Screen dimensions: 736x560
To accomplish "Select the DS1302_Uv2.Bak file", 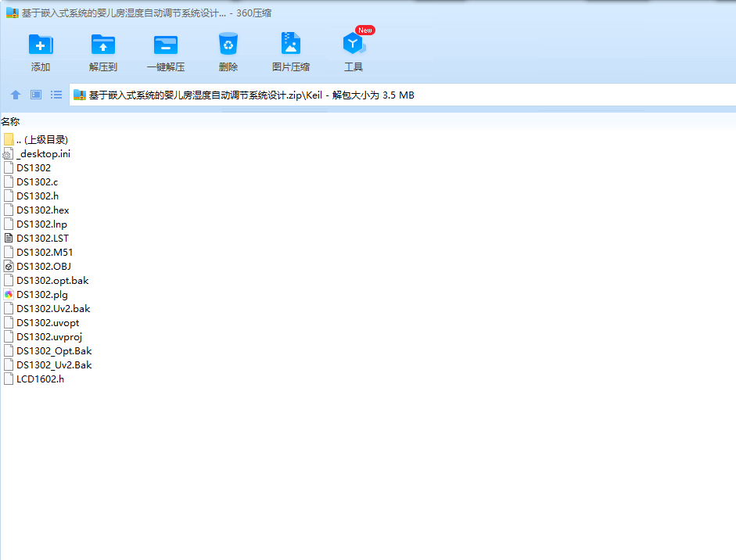I will [54, 364].
